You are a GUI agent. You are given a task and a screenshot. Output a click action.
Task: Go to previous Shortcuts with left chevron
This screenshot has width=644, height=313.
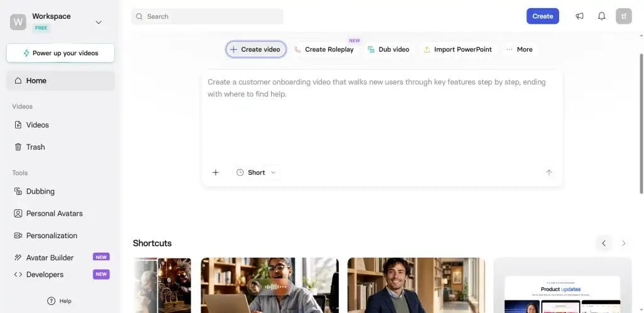click(604, 243)
